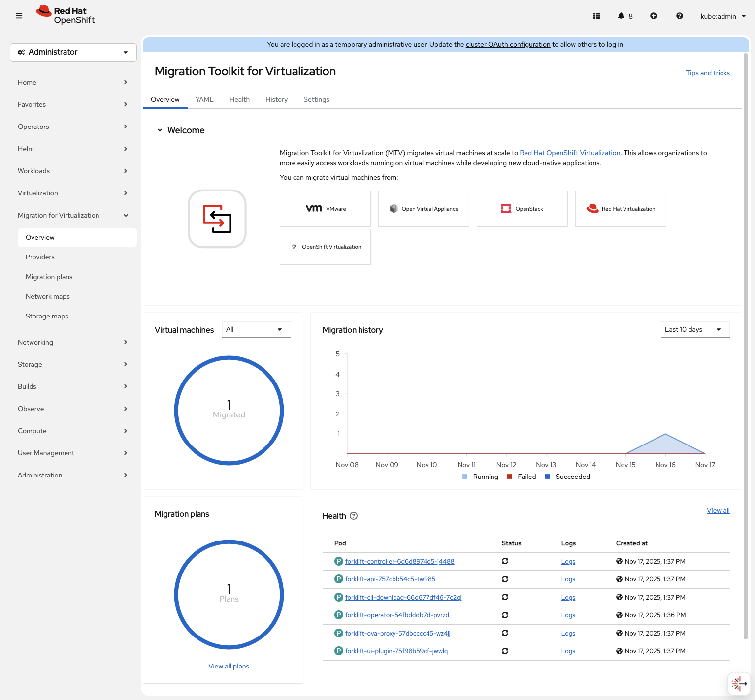
Task: Toggle the Failed legend item in chart
Action: click(x=526, y=477)
